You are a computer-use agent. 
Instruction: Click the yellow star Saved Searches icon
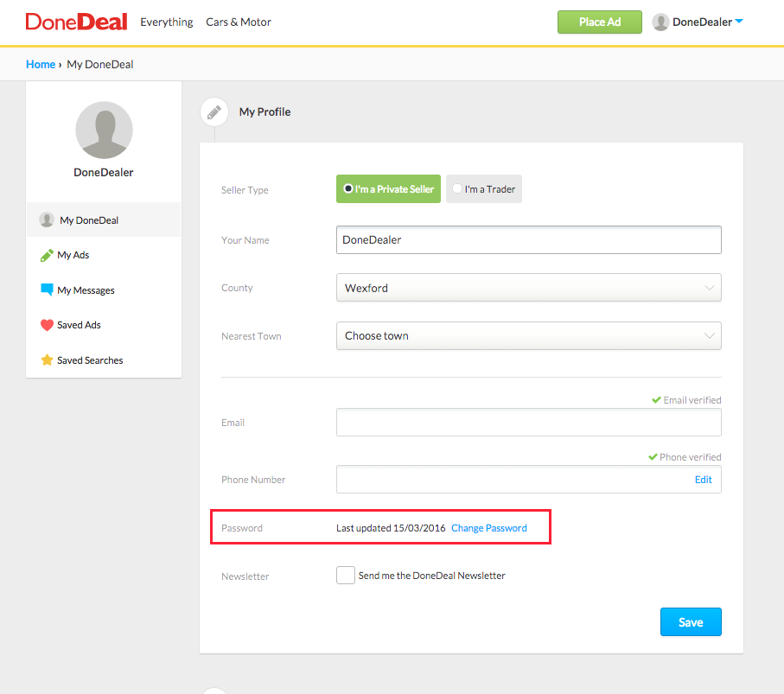[47, 360]
